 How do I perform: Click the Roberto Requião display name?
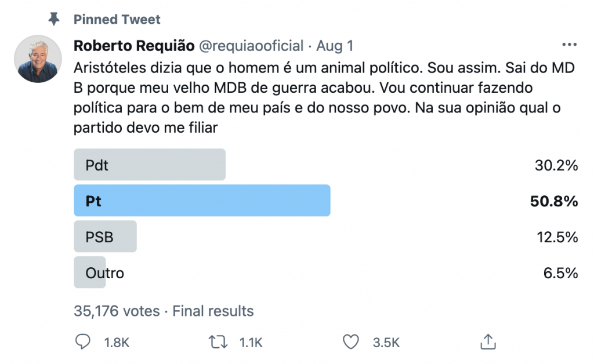pos(134,46)
